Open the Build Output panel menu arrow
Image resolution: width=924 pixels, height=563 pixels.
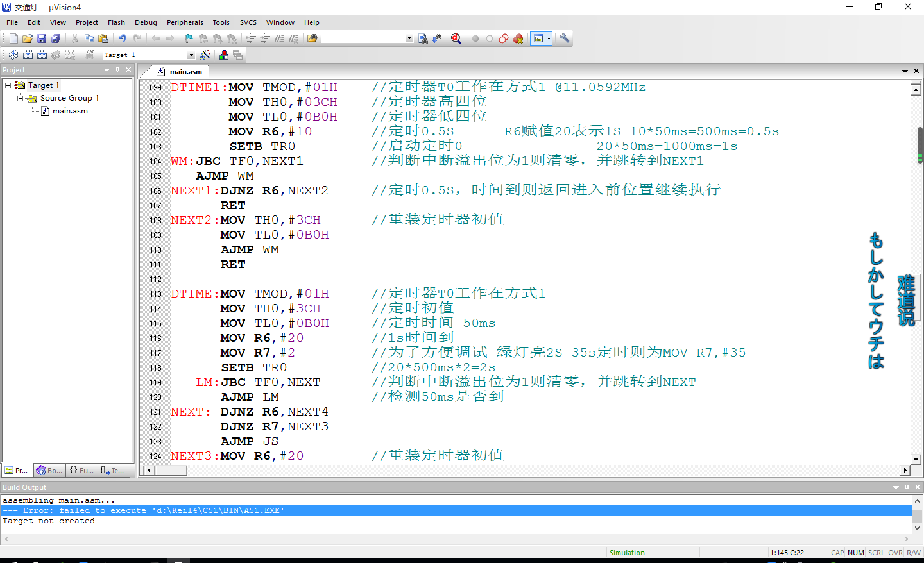[x=896, y=487]
